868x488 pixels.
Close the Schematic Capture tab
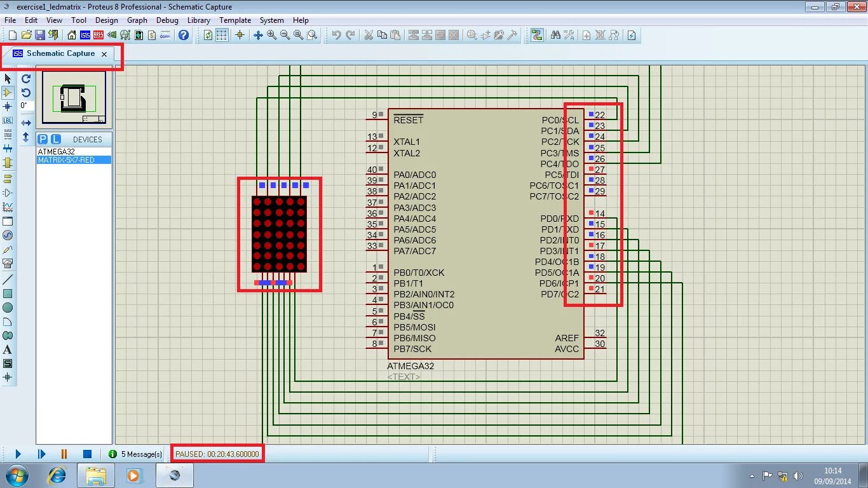(104, 54)
